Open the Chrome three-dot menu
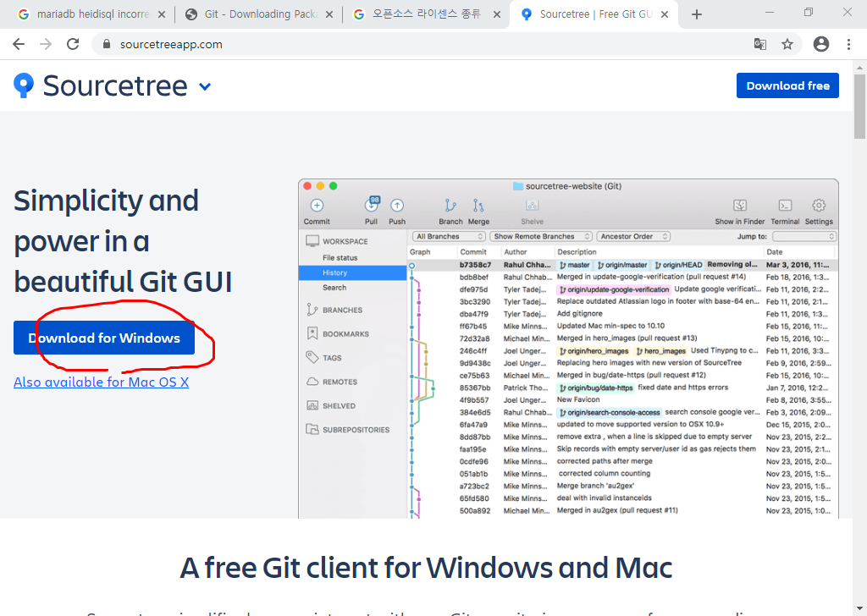 click(x=848, y=44)
